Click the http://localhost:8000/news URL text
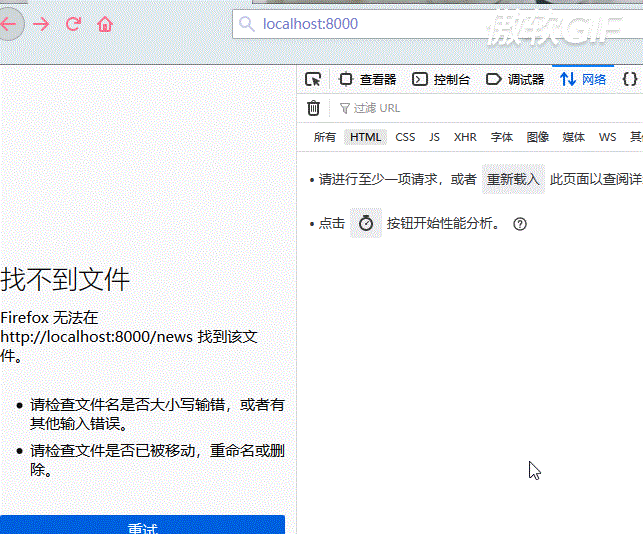The width and height of the screenshot is (643, 534). click(x=96, y=337)
